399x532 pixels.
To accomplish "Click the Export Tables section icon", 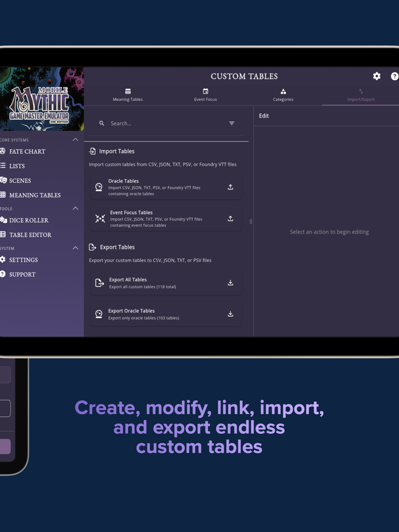I will pyautogui.click(x=92, y=247).
